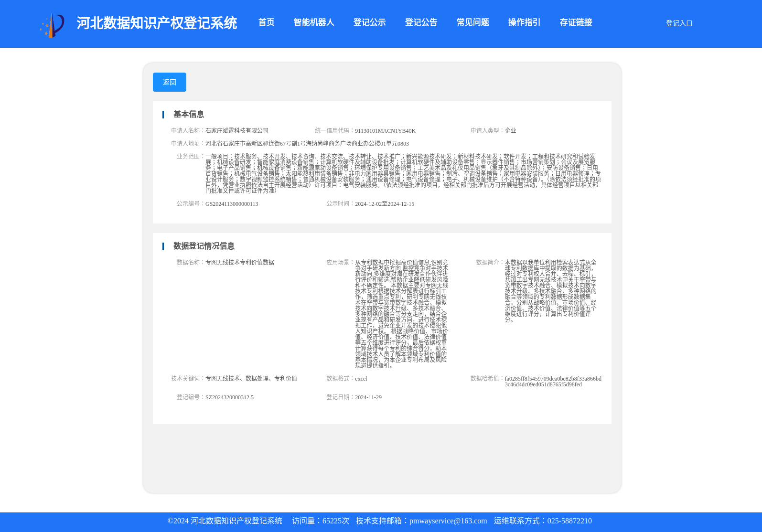Select publication period 2024-12-02至2024-12-15

tap(385, 204)
